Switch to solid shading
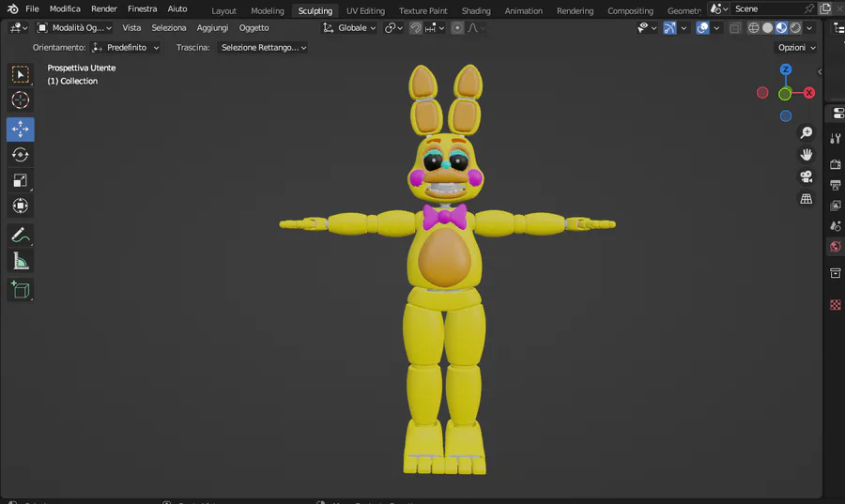Viewport: 845px width, 504px height. pos(767,28)
